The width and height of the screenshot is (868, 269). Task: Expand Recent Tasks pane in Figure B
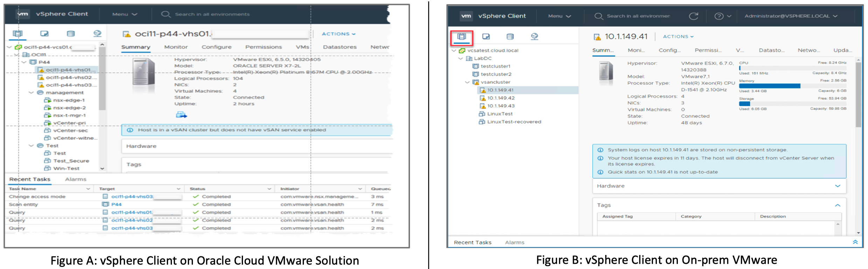pyautogui.click(x=855, y=242)
